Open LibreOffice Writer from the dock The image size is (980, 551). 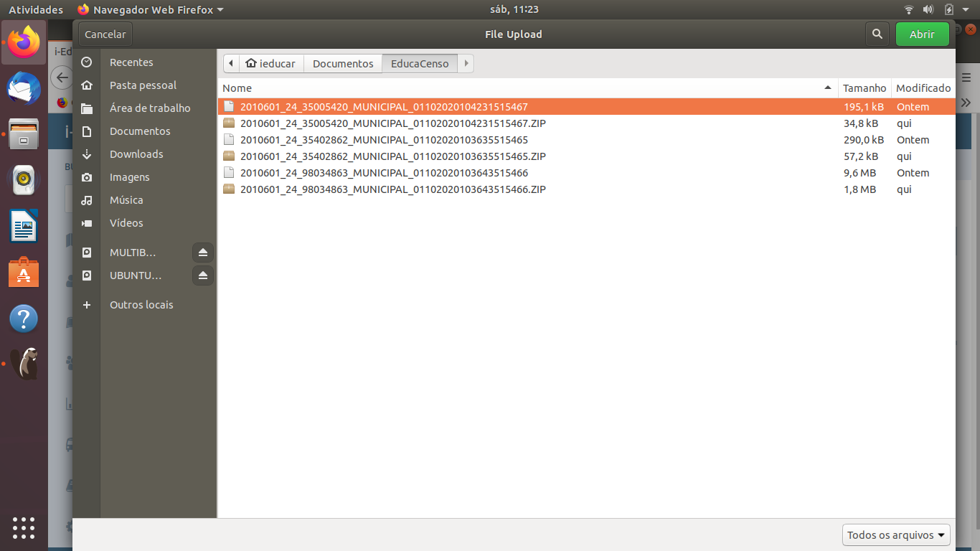click(24, 226)
